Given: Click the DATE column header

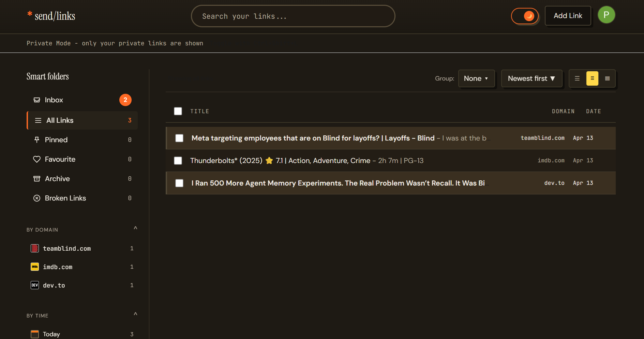Looking at the screenshot, I should coord(594,111).
